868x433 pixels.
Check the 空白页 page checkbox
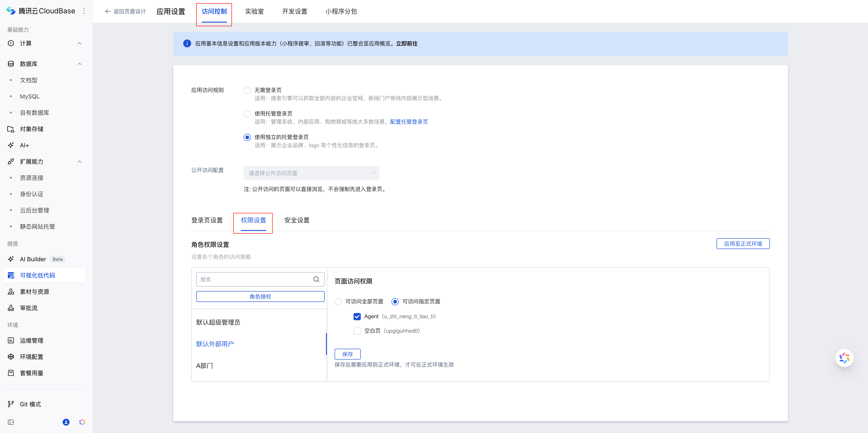[357, 331]
